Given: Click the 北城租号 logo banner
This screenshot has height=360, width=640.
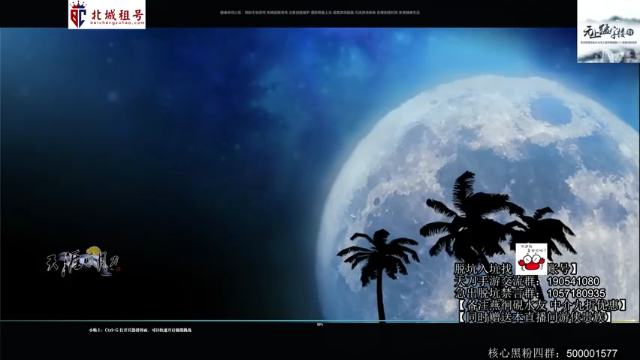Looking at the screenshot, I should [107, 14].
